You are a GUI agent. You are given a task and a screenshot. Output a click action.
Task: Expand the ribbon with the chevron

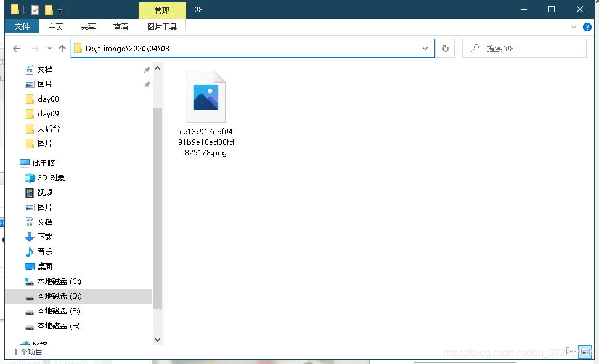click(573, 27)
